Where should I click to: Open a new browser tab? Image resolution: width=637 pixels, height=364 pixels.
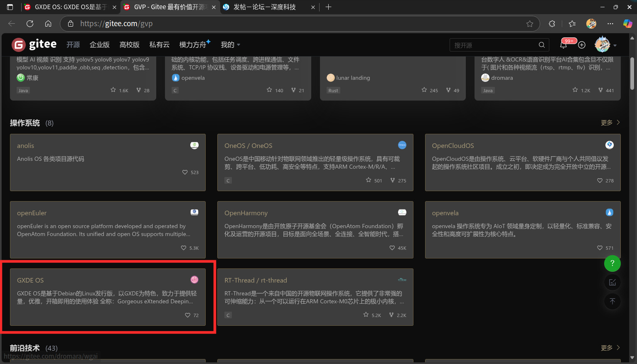[328, 7]
